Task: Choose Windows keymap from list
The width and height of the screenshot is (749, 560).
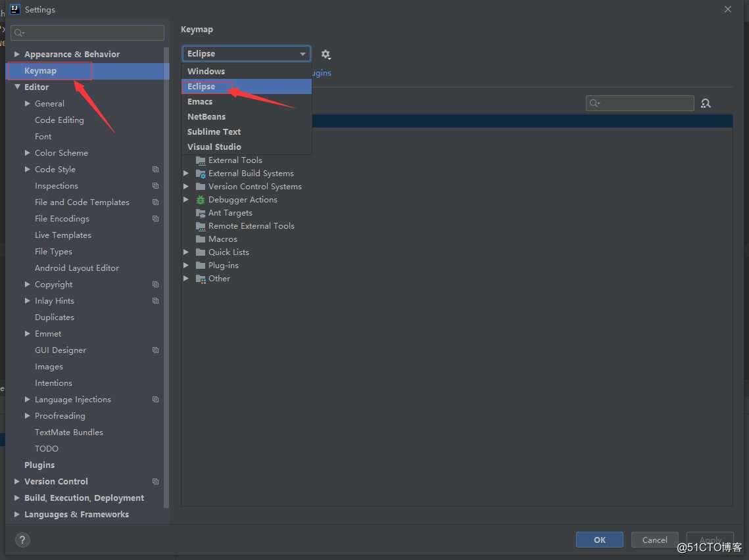Action: [247, 71]
